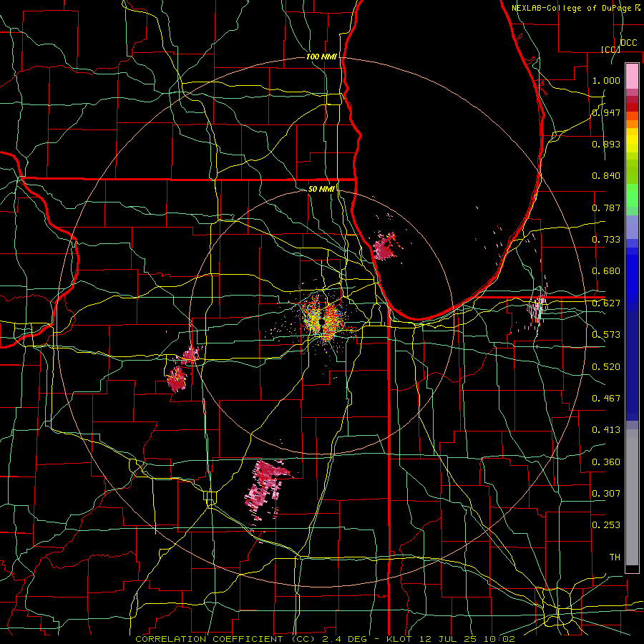Click the 0.680 scale label
Screen dimensions: 644x644
606,271
